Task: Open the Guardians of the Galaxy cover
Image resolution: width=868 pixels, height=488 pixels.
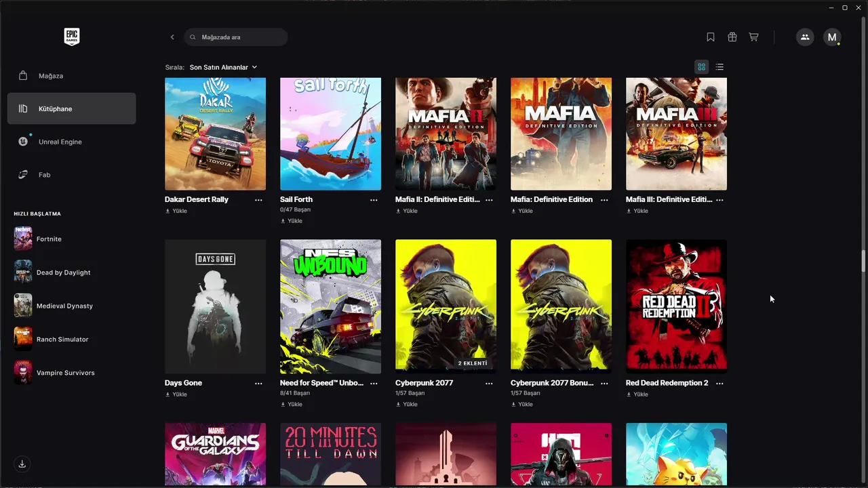Action: point(215,454)
